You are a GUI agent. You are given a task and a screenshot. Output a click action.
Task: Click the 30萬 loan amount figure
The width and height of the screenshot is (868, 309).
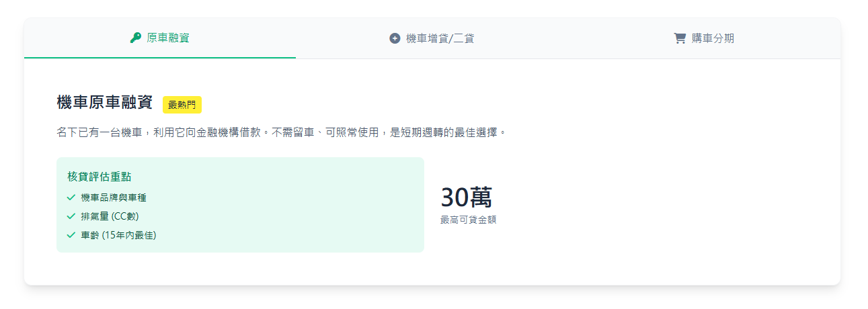pyautogui.click(x=466, y=197)
